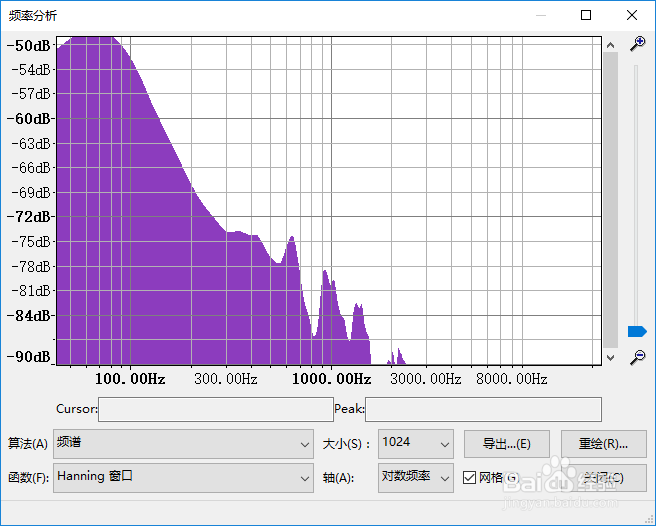This screenshot has height=526, width=656.
Task: Click the 重绘(R)... replot button
Action: (603, 444)
